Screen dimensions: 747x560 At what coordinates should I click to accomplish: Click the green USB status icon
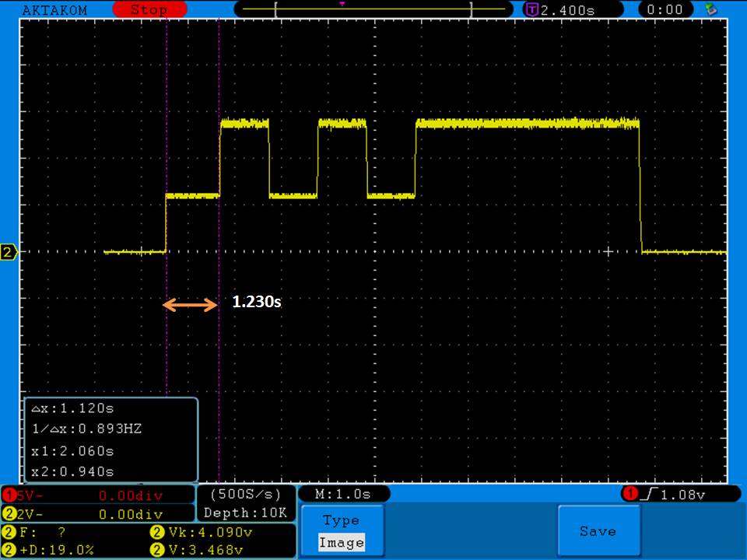(710, 9)
